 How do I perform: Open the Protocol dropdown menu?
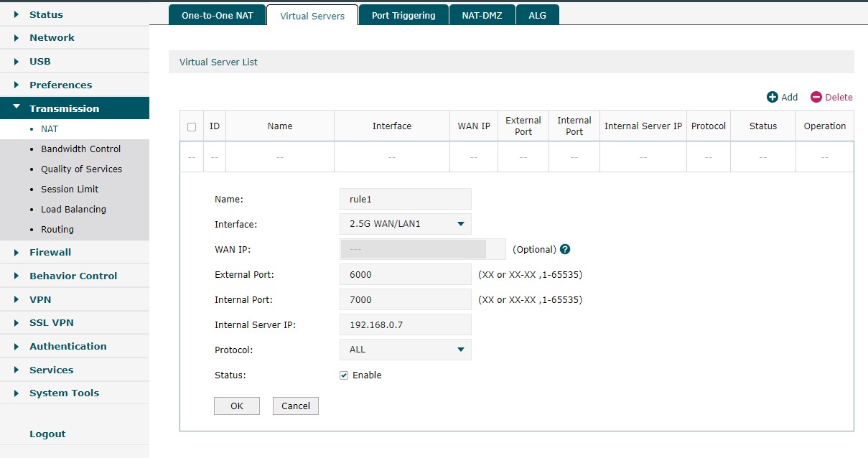click(405, 350)
